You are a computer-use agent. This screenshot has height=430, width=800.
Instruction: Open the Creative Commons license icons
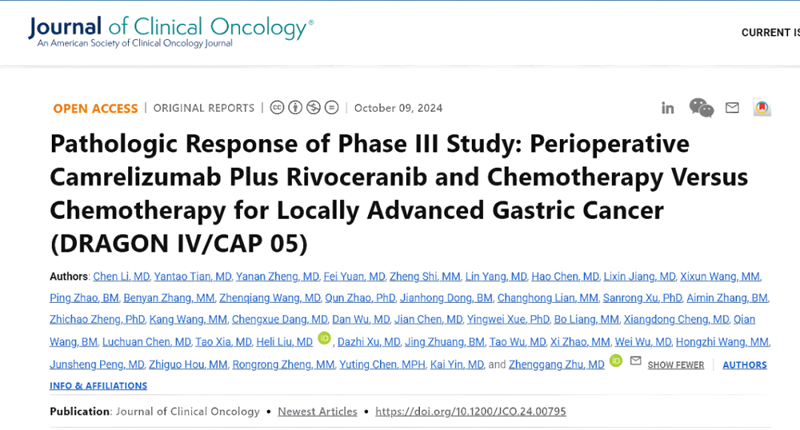point(305,108)
